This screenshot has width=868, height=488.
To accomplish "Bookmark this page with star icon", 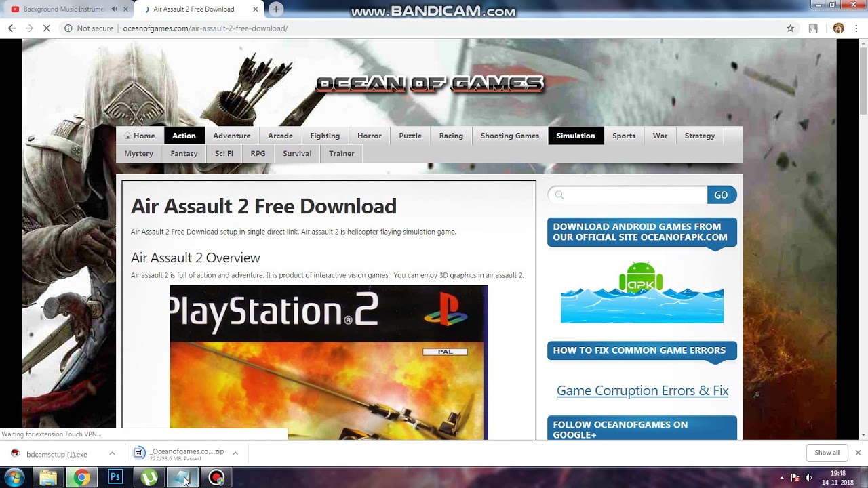I will coord(790,28).
